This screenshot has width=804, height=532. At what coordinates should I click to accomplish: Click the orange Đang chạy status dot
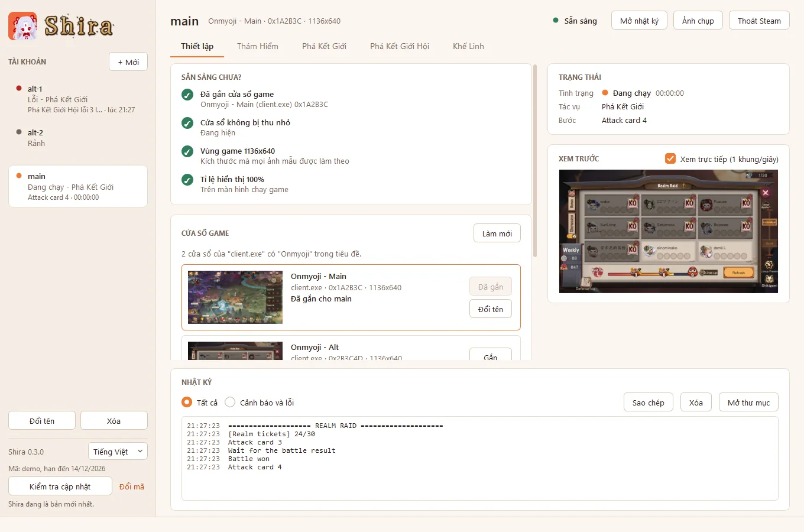pyautogui.click(x=605, y=93)
